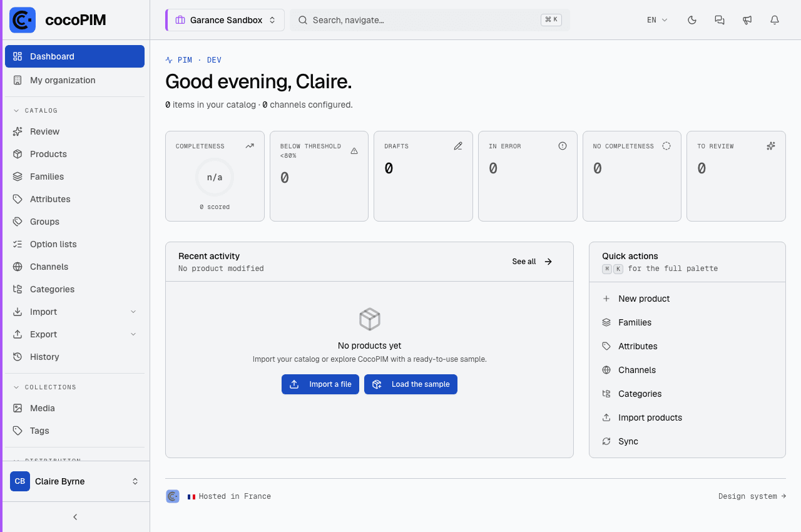801x532 pixels.
Task: Open Tags in the sidebar
Action: pos(75,431)
